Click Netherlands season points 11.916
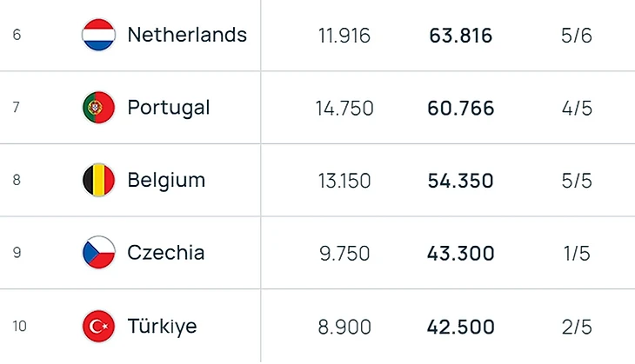The height and width of the screenshot is (364, 635). [344, 36]
